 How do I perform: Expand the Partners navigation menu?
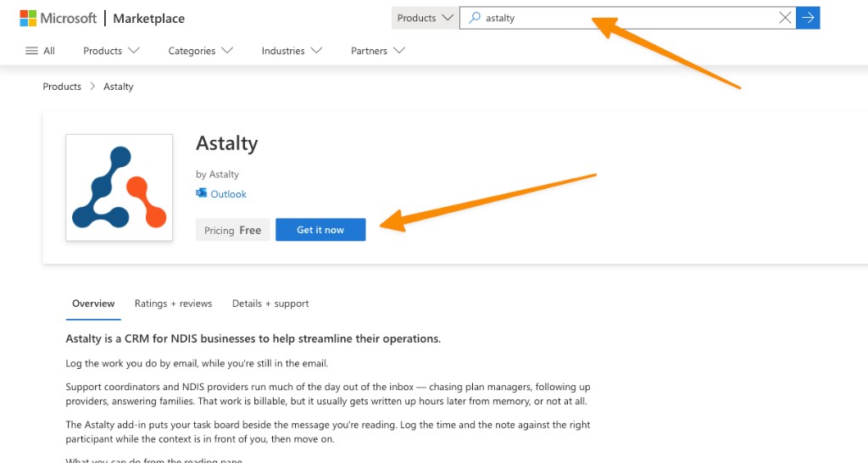378,51
